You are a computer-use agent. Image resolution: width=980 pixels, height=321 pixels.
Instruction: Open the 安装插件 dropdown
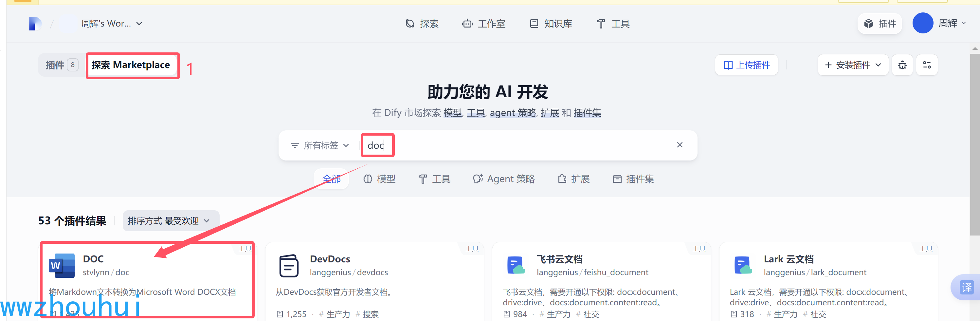[853, 65]
